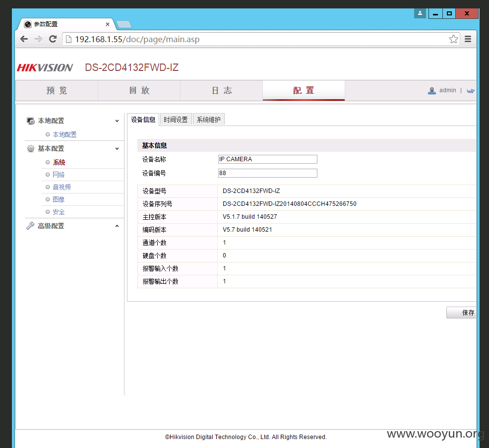
Task: Open the 回放 playback tab
Action: (139, 90)
